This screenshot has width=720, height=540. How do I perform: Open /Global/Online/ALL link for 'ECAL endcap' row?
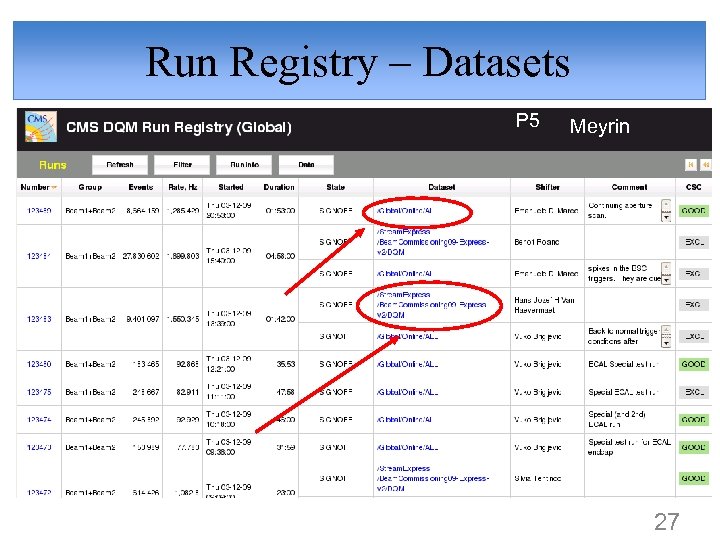tap(408, 447)
